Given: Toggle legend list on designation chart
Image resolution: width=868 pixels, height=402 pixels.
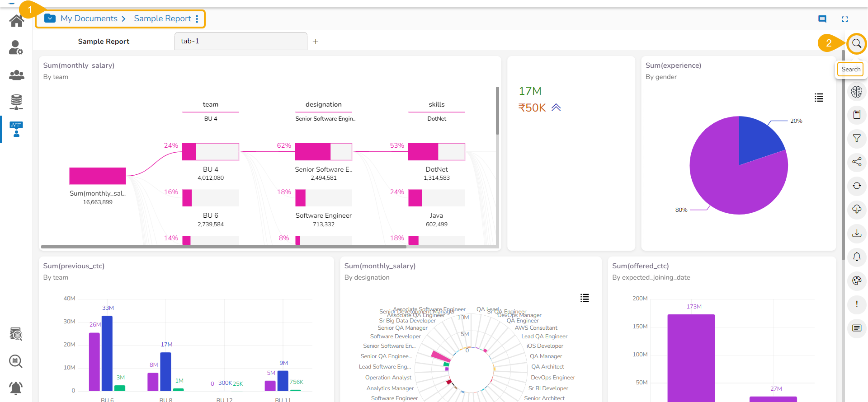Looking at the screenshot, I should pos(585,298).
